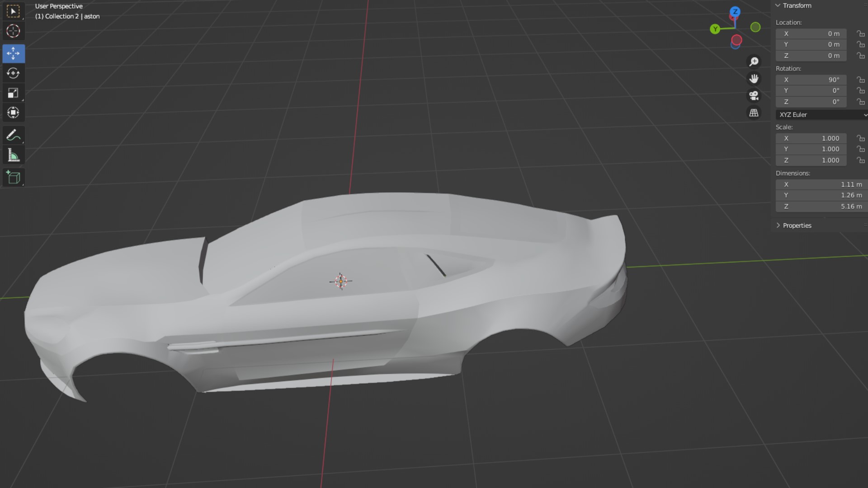This screenshot has height=488, width=868.
Task: Click the blue Z axis gizmo ball
Action: point(736,12)
